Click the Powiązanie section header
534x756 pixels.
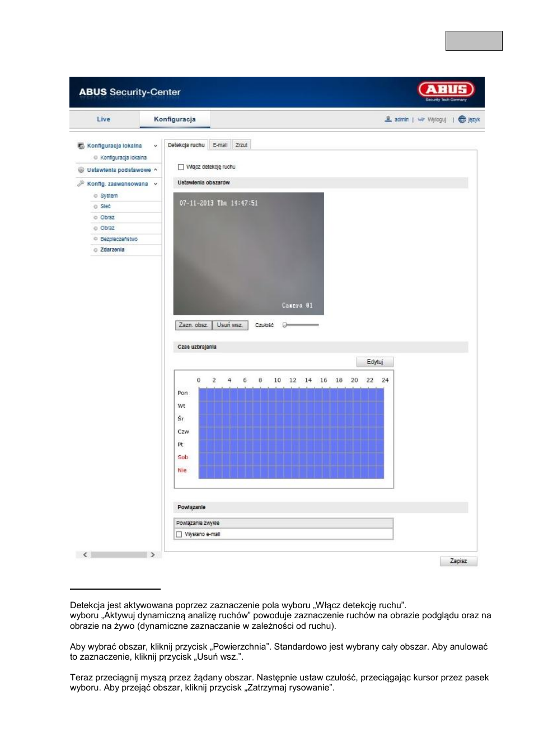point(321,507)
